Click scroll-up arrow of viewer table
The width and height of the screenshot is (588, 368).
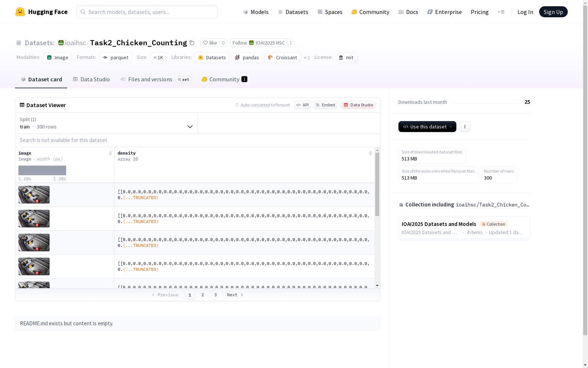(x=377, y=150)
